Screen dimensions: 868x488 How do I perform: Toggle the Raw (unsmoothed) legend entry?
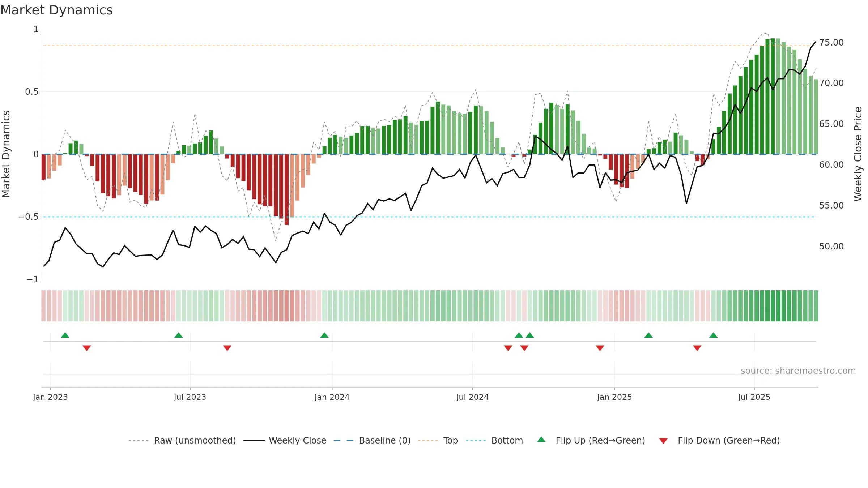click(182, 440)
